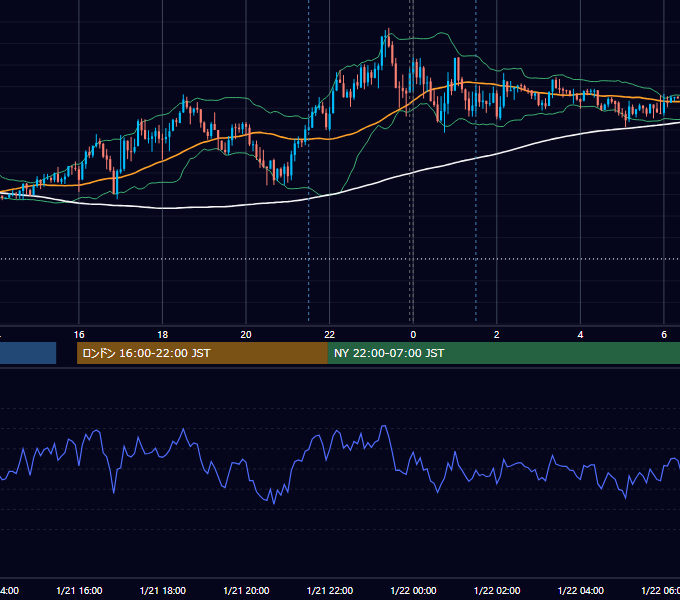Click the 1/21 22:00 time axis label

tap(330, 590)
